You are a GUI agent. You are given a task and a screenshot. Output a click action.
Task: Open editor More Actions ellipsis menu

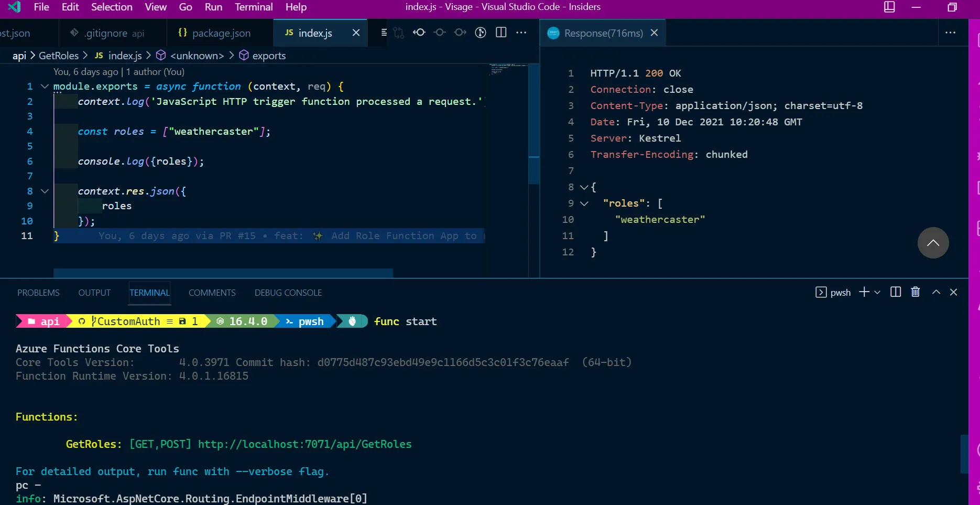[x=521, y=33]
